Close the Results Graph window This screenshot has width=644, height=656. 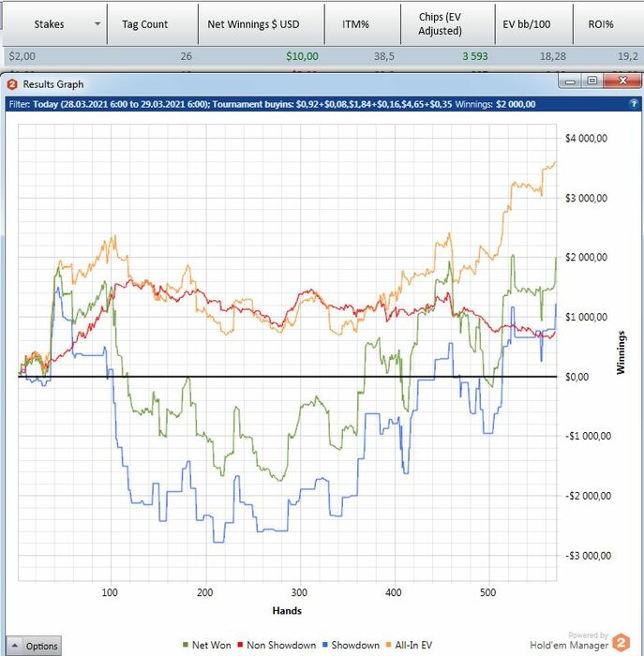coord(622,81)
